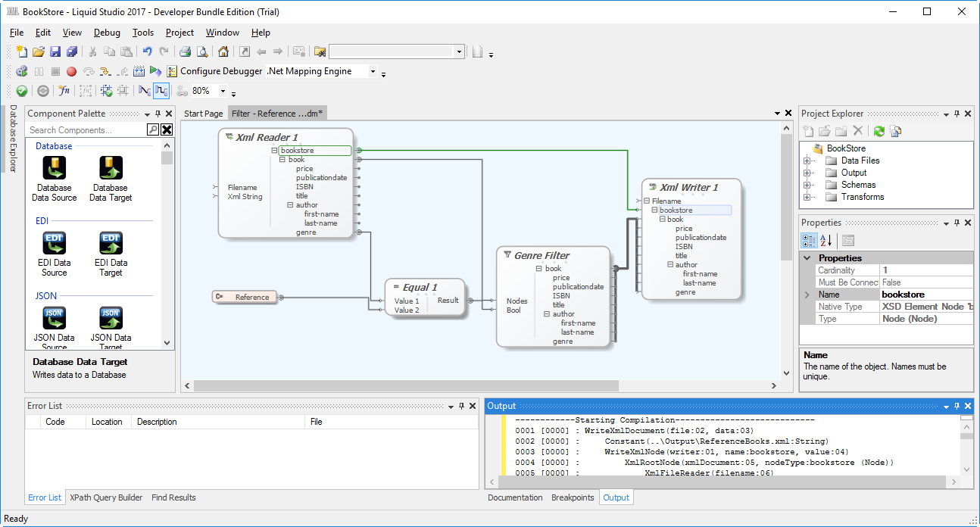
Task: Switch to the XPath Query Builder tab
Action: tap(105, 497)
